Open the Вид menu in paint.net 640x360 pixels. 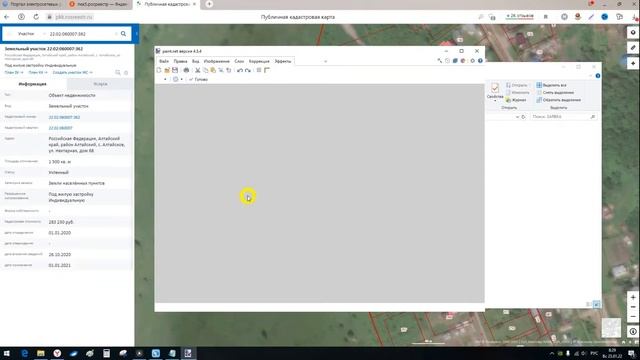pyautogui.click(x=196, y=61)
